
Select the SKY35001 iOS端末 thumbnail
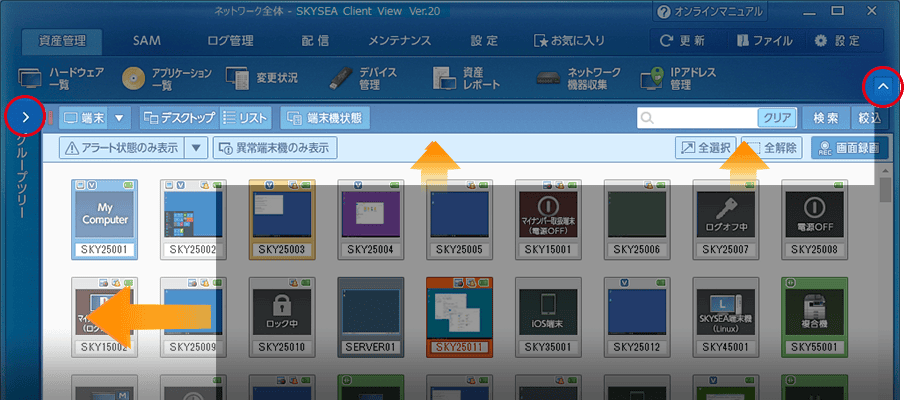(x=548, y=317)
